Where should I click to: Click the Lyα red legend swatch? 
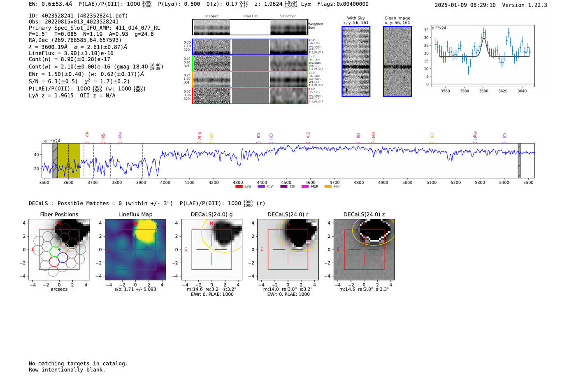pos(239,186)
